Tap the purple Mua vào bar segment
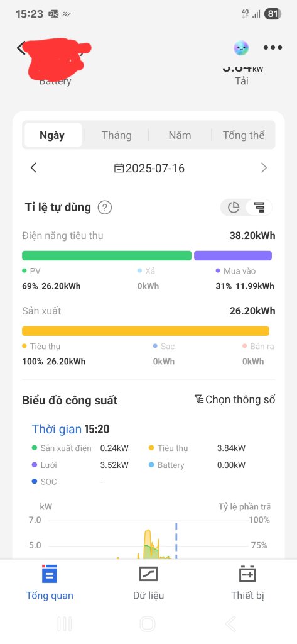Screen dimensions: 297x644 coord(232,255)
